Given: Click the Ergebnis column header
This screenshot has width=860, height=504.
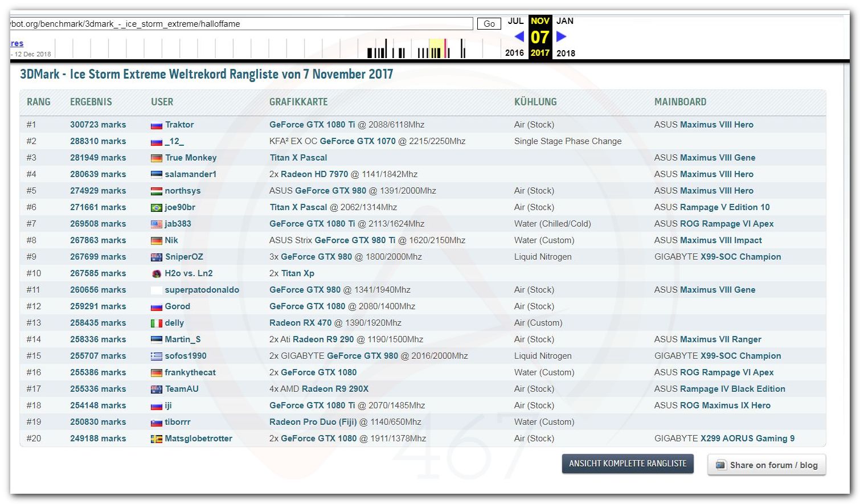Looking at the screenshot, I should (91, 102).
